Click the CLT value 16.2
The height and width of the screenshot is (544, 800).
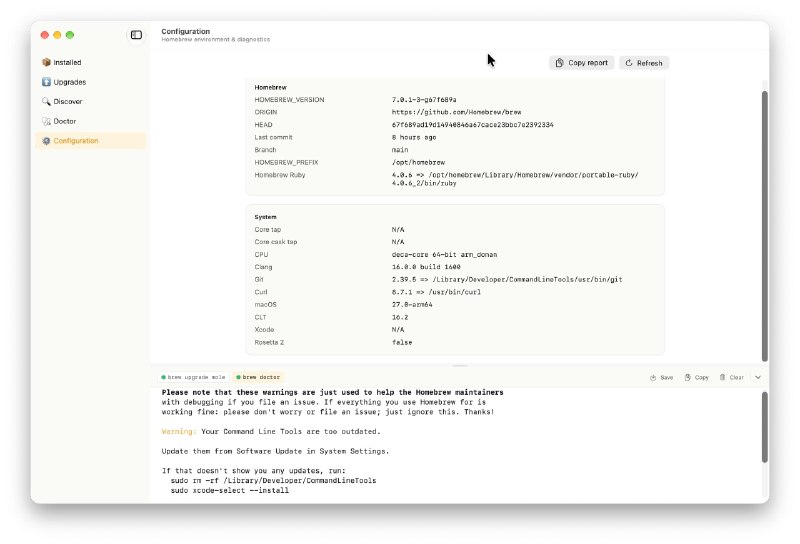coord(400,317)
